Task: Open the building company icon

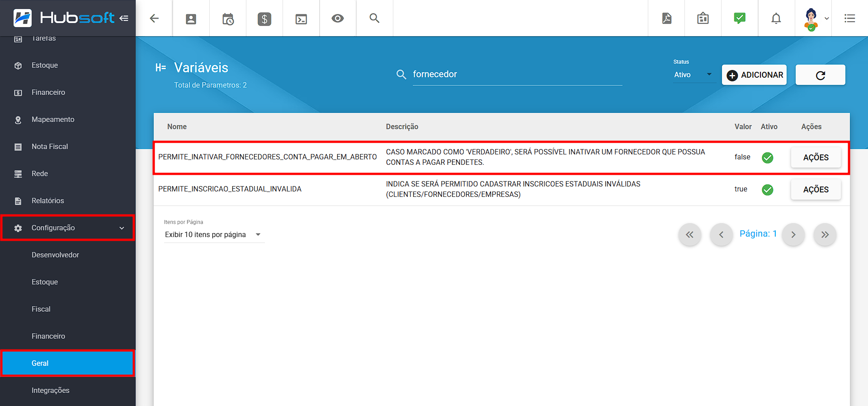Action: [x=703, y=18]
